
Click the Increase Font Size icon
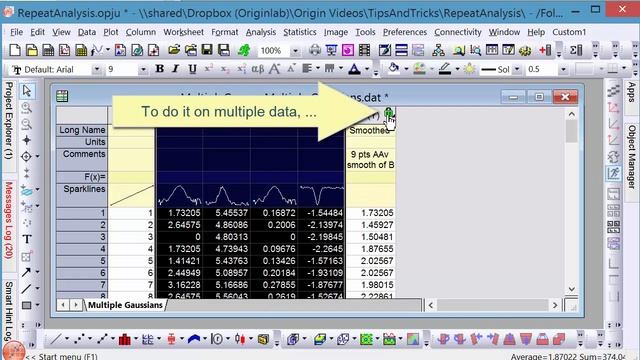tap(274, 69)
